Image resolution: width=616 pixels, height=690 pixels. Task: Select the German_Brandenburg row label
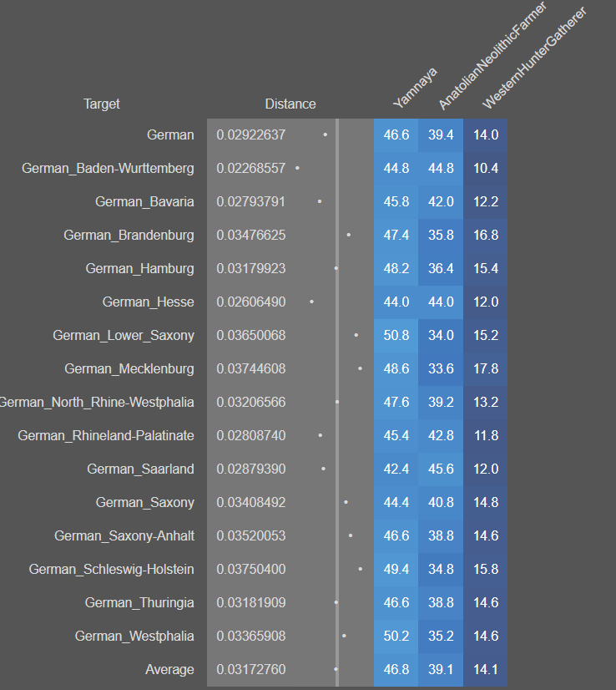click(x=129, y=235)
